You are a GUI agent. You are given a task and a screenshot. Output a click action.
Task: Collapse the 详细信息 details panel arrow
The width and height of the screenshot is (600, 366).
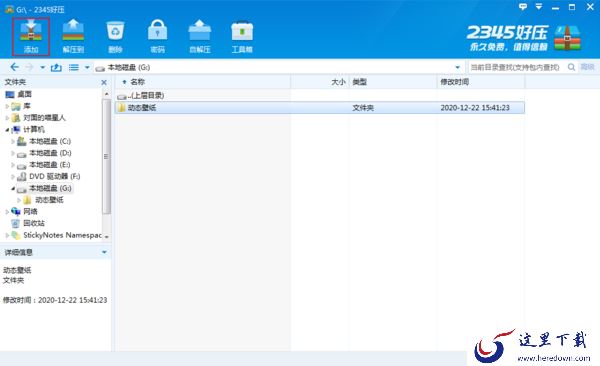[x=104, y=252]
